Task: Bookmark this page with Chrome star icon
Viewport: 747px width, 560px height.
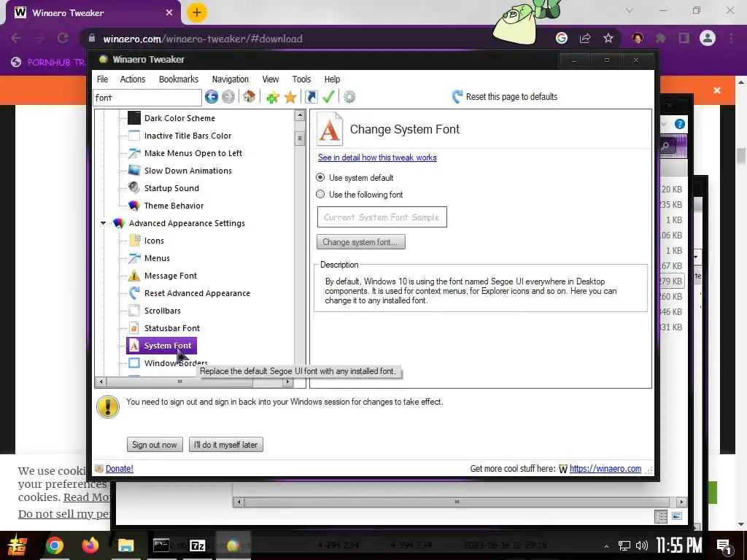Action: coord(608,38)
